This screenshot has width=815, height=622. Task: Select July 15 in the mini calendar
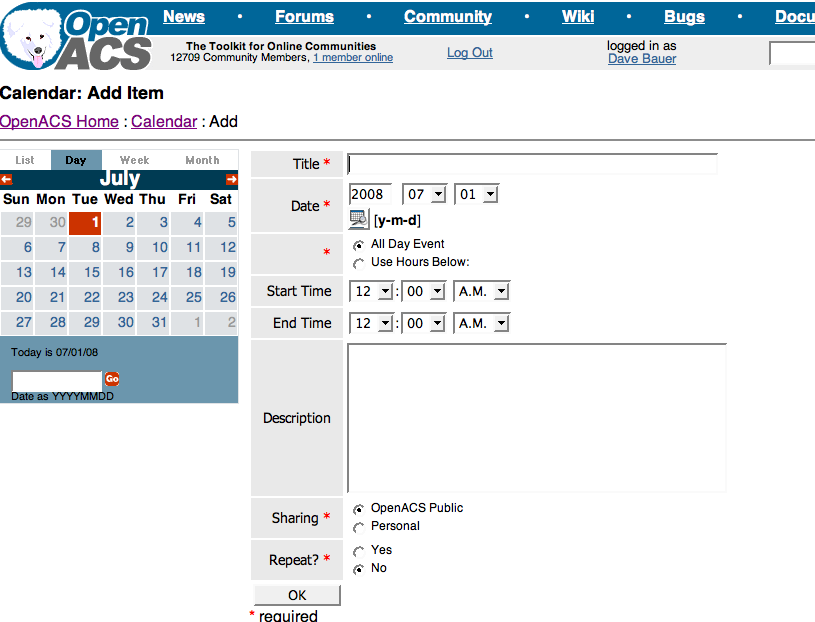pos(92,272)
